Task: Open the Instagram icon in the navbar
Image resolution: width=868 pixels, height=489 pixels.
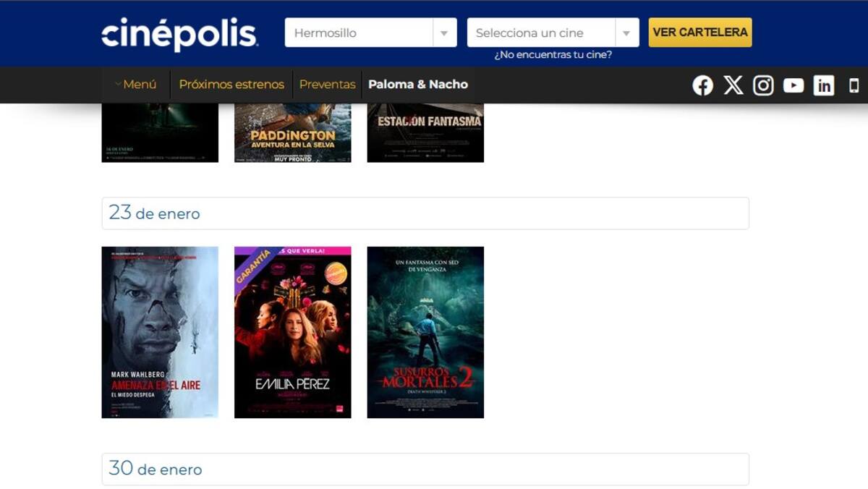Action: tap(763, 85)
